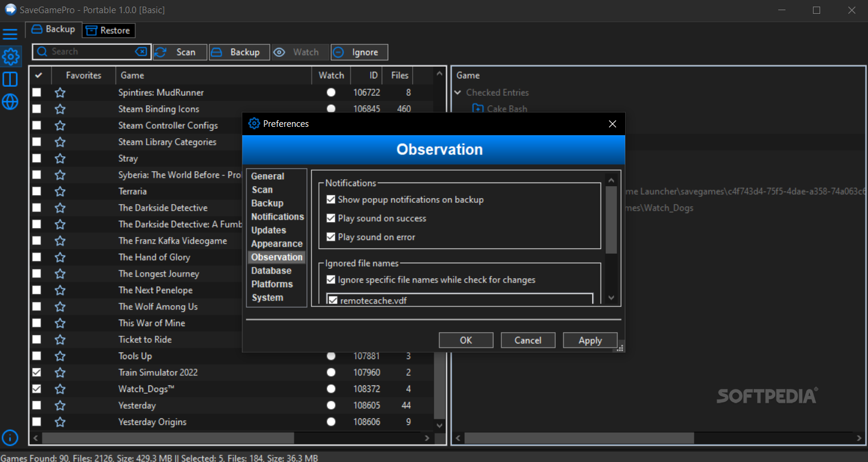The image size is (868, 462).
Task: Apply the preference changes
Action: [x=590, y=341]
